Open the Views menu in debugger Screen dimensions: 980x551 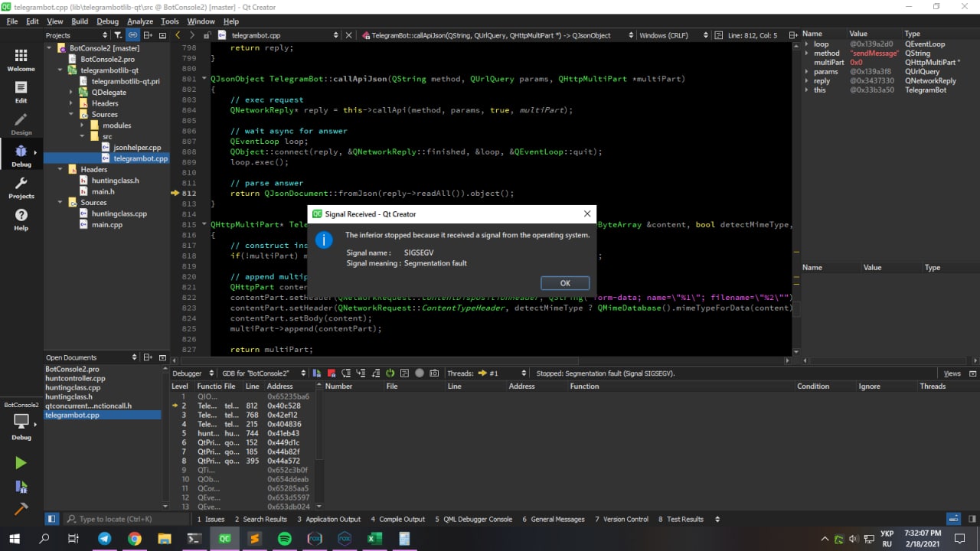click(x=952, y=373)
